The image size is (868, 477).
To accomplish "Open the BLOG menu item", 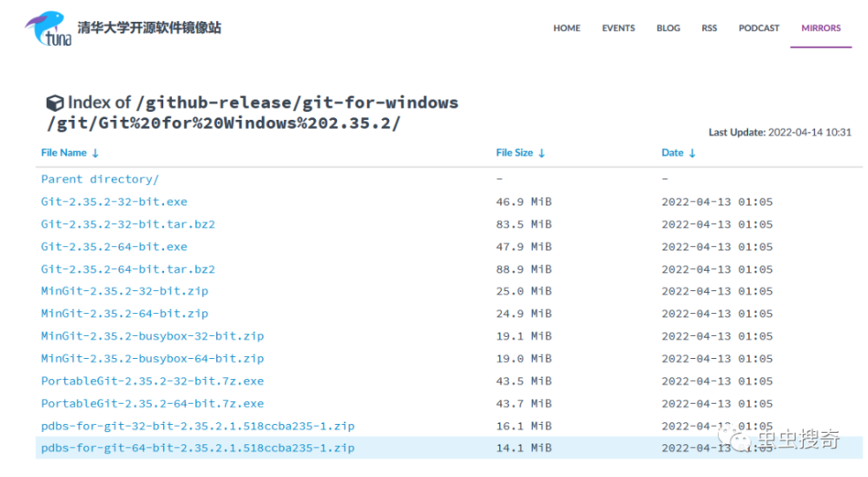I will 668,28.
